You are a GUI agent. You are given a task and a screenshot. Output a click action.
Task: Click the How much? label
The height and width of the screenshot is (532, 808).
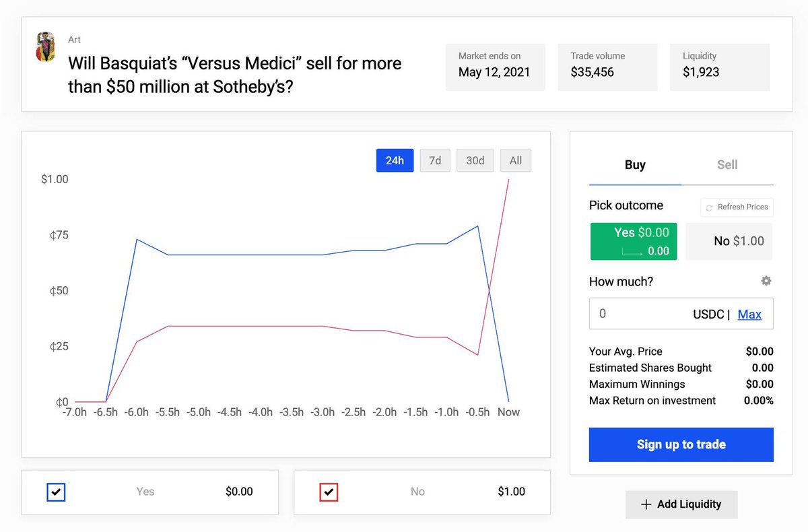tap(621, 281)
